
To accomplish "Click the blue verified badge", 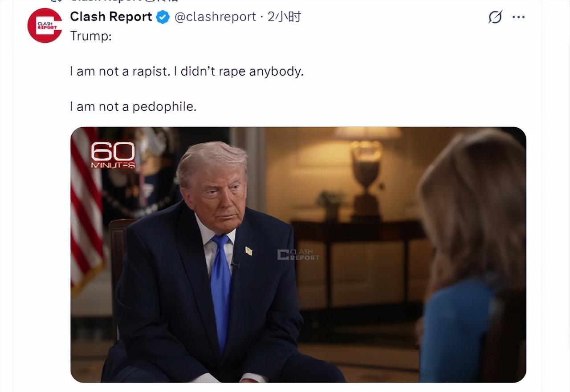I will pyautogui.click(x=163, y=17).
